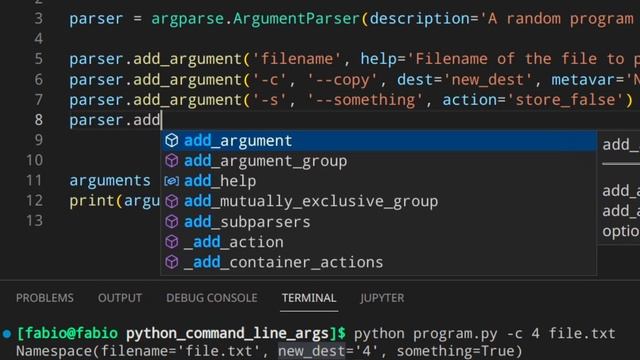Image resolution: width=640 pixels, height=360 pixels.
Task: Click line number 13 in gutter
Action: click(x=34, y=221)
